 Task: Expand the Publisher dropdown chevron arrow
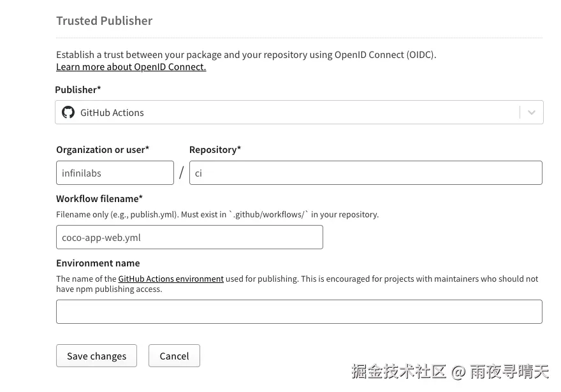pos(531,113)
